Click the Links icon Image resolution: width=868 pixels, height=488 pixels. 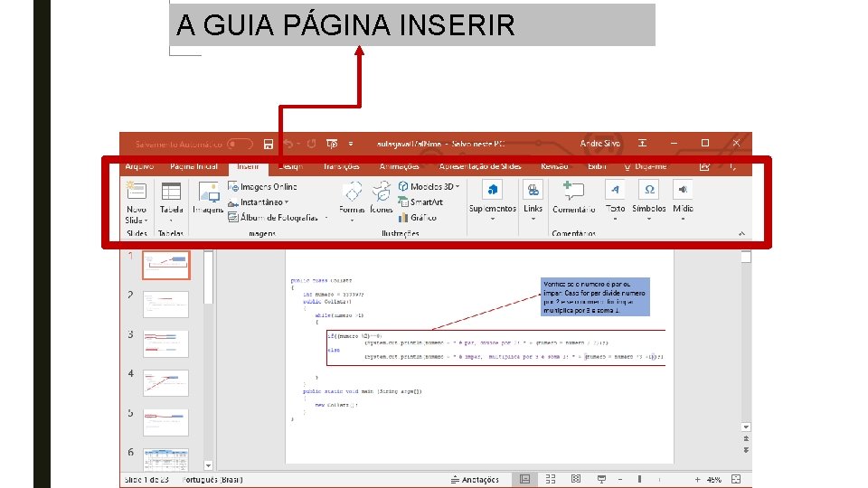pyautogui.click(x=533, y=190)
